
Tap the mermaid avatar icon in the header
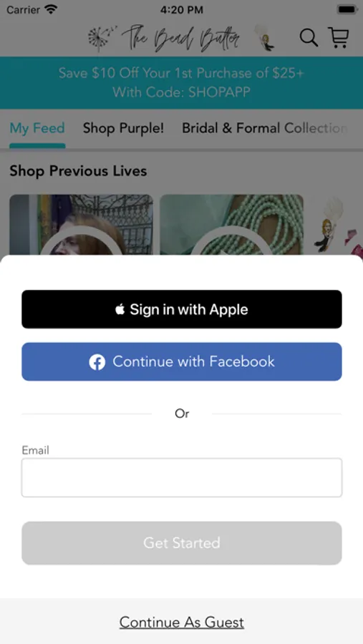pos(264,37)
